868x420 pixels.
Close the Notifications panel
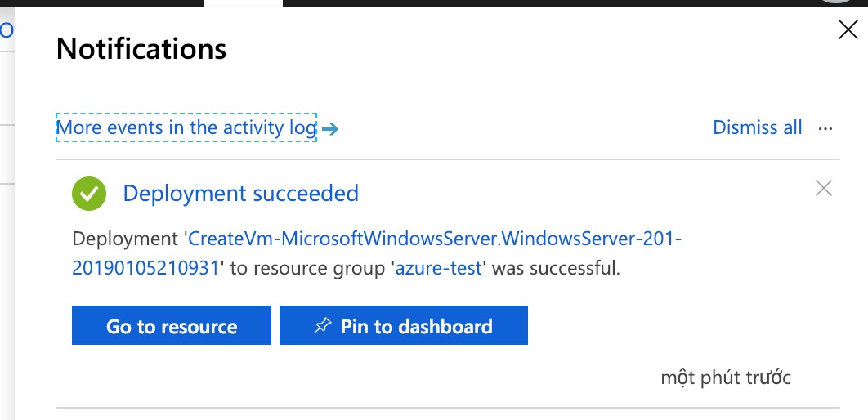[x=848, y=31]
